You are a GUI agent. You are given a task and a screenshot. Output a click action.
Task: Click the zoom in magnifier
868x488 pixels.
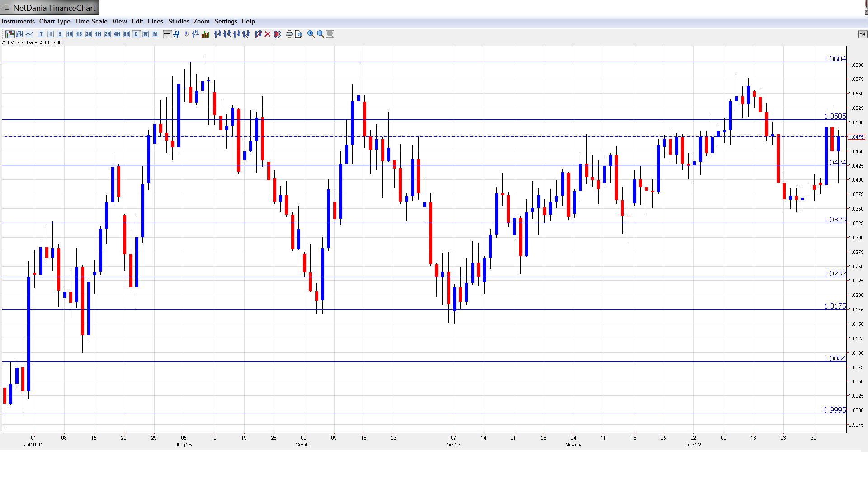[311, 34]
